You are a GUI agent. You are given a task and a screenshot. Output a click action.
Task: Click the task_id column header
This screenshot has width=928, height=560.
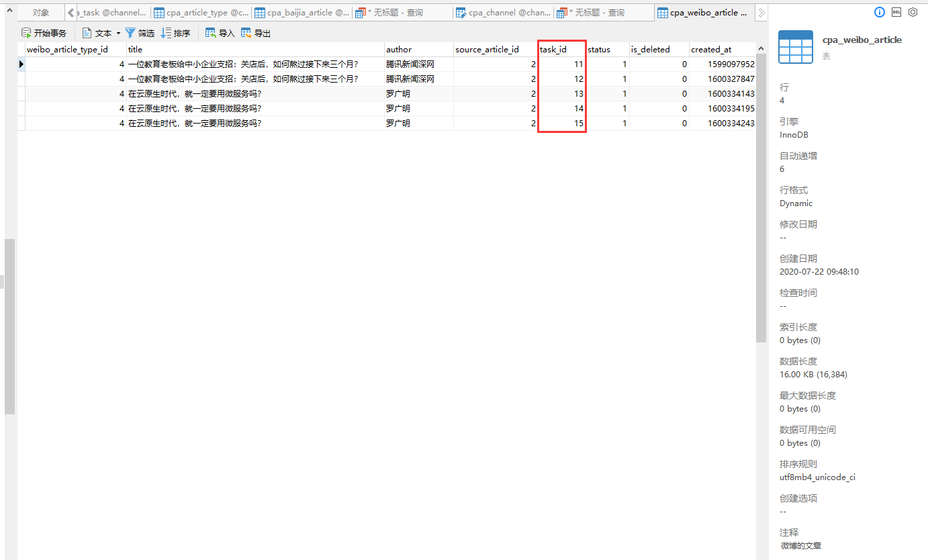(562, 49)
